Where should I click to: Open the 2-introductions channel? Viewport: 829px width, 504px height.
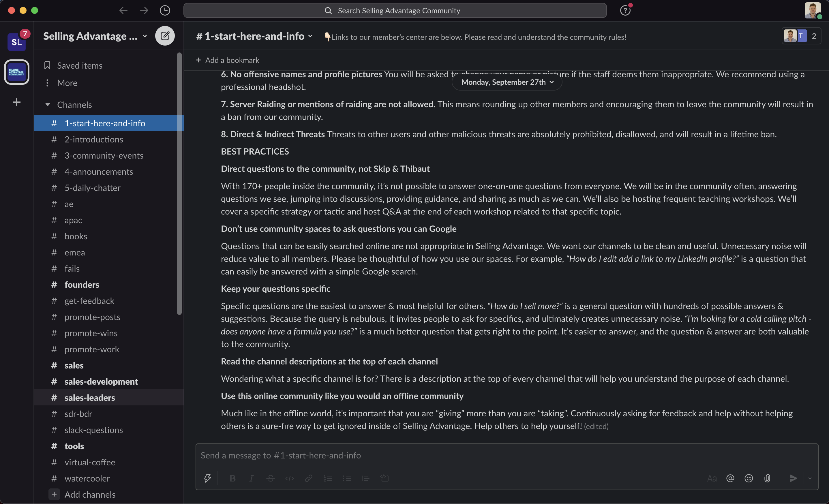tap(109, 139)
